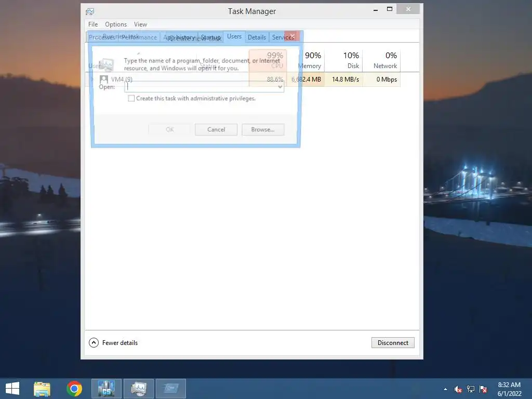Image resolution: width=532 pixels, height=399 pixels.
Task: Cancel the Create new task dialog
Action: [216, 129]
